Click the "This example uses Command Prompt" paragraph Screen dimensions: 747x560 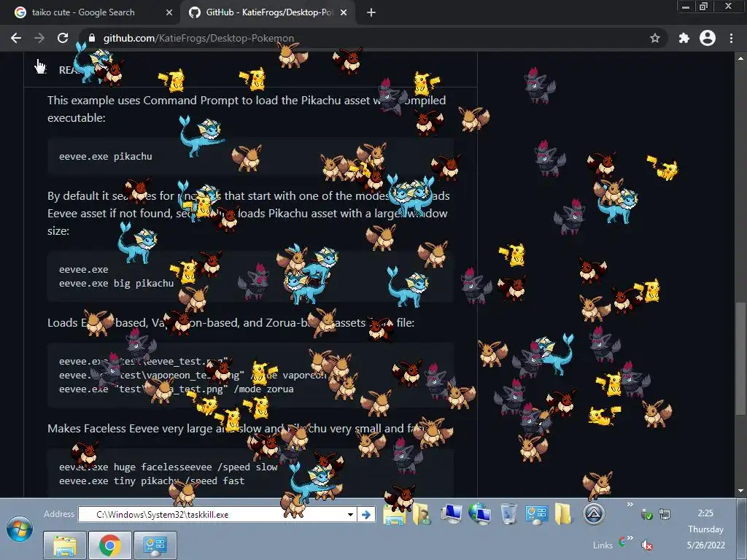click(x=247, y=109)
